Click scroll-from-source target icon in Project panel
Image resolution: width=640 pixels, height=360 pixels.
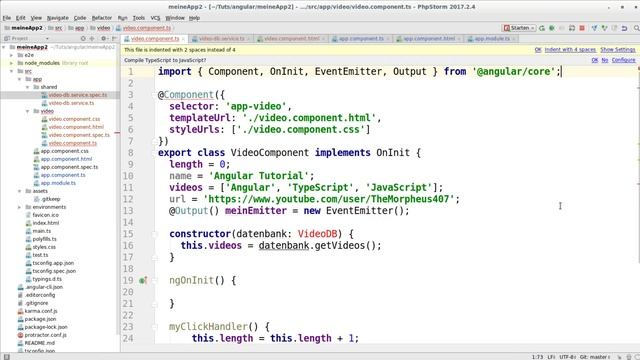pos(83,38)
